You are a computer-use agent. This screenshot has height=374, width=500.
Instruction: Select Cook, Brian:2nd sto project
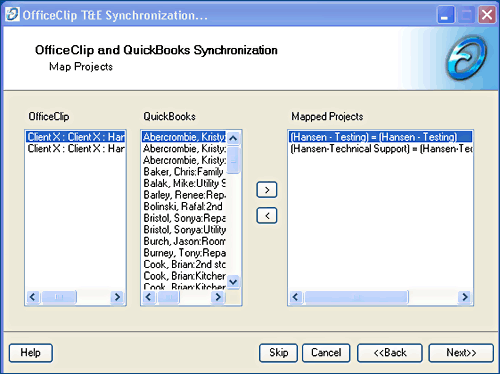click(x=184, y=264)
